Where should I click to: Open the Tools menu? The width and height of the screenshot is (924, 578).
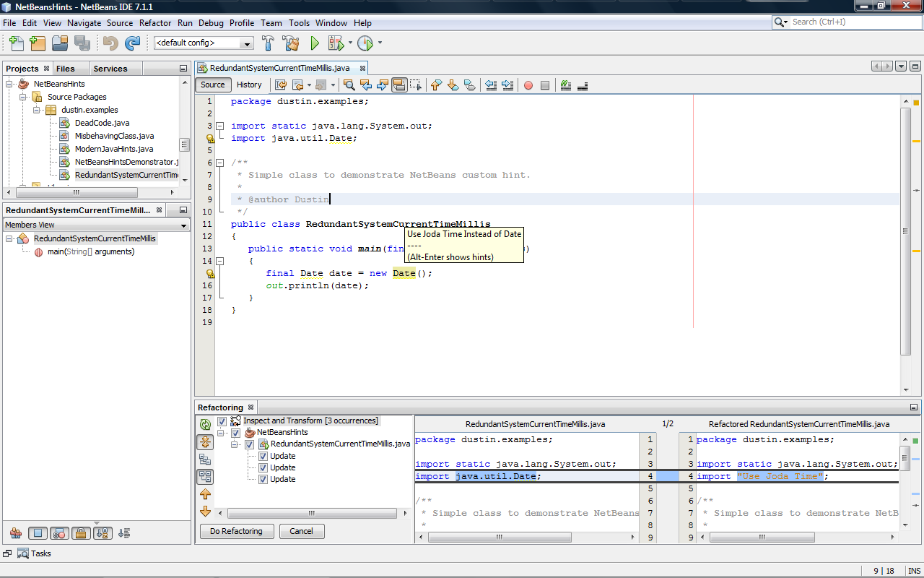click(299, 23)
